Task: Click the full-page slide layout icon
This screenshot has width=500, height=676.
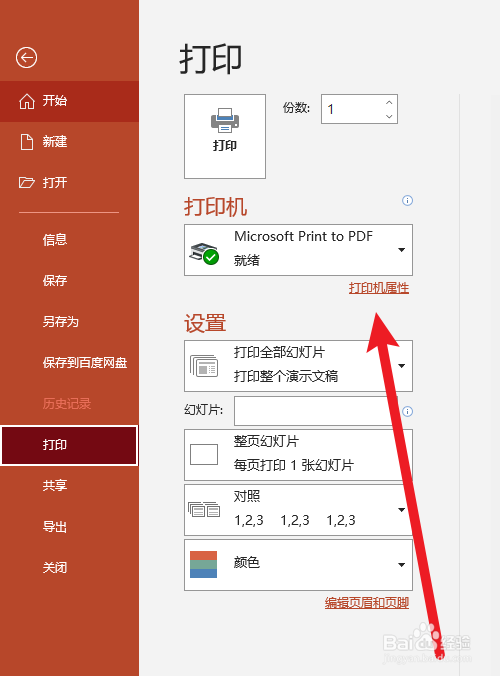Action: coord(204,454)
